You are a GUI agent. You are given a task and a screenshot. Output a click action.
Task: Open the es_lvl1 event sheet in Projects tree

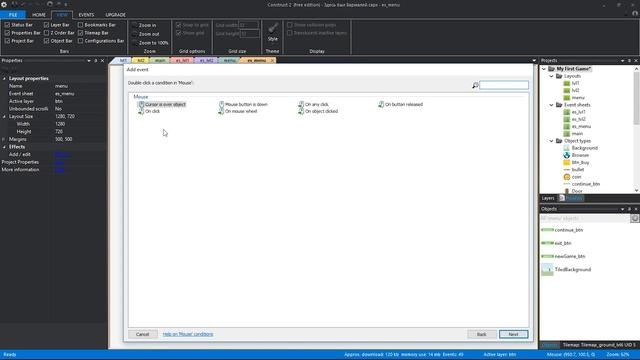(x=575, y=112)
